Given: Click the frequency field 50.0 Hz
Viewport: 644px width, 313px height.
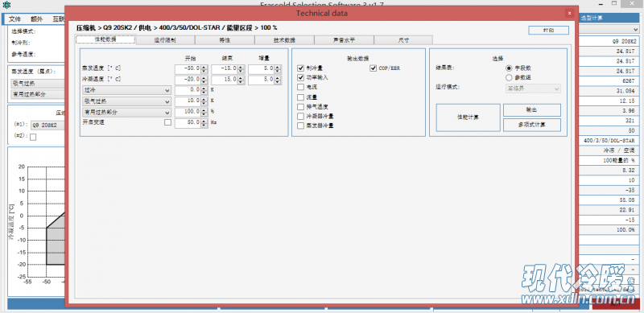Looking at the screenshot, I should coord(188,122).
